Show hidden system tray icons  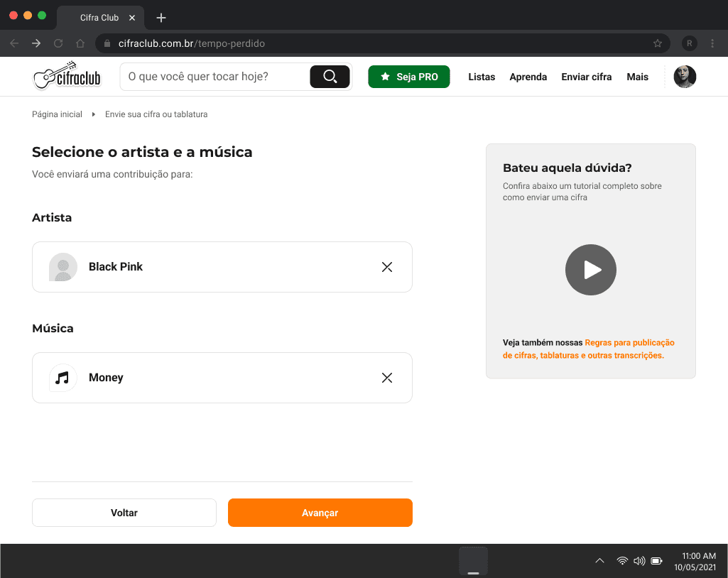(x=600, y=560)
